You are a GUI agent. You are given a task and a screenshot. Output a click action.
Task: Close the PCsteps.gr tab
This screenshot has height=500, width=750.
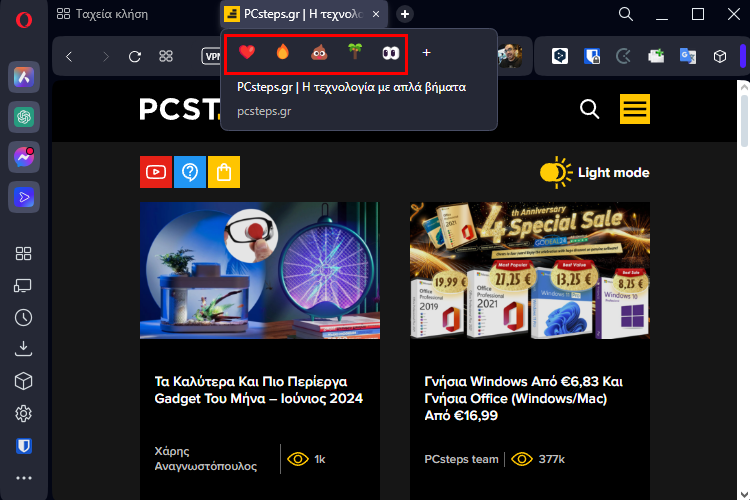click(376, 14)
